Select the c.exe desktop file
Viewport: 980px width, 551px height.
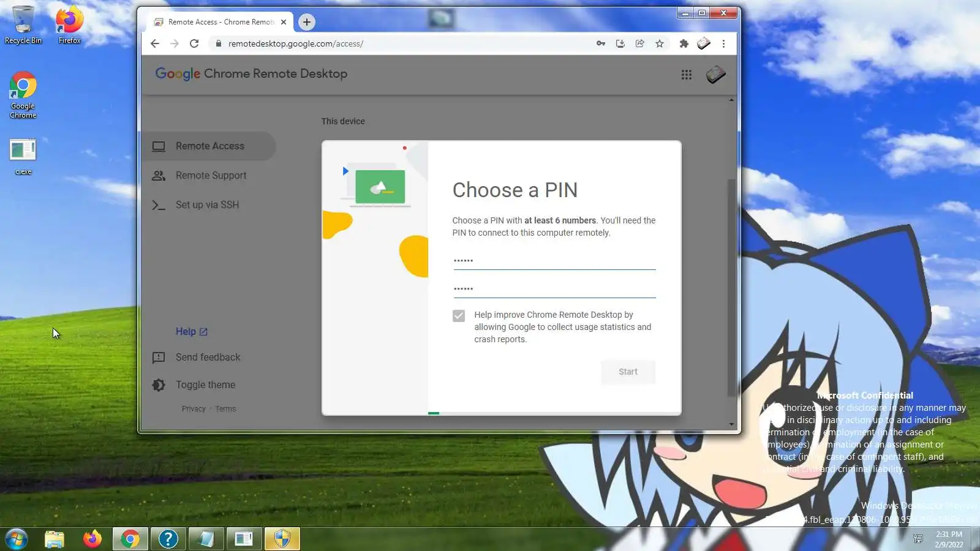[23, 157]
